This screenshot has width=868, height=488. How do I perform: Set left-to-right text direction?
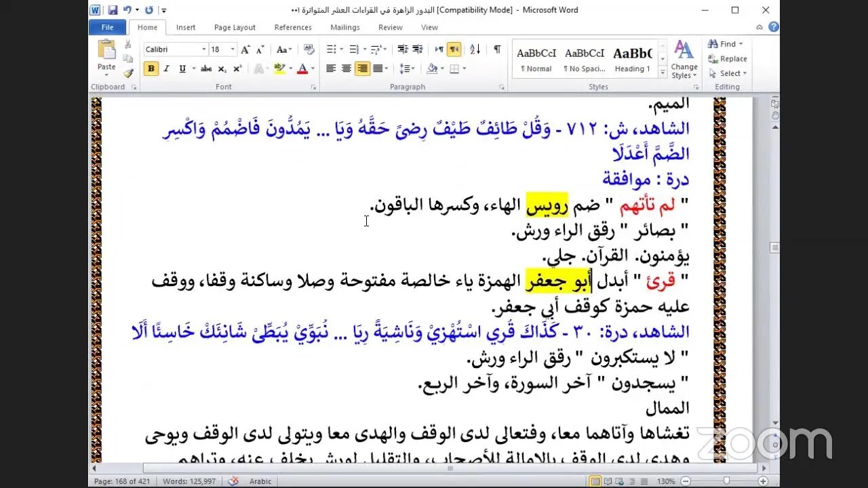pos(439,49)
